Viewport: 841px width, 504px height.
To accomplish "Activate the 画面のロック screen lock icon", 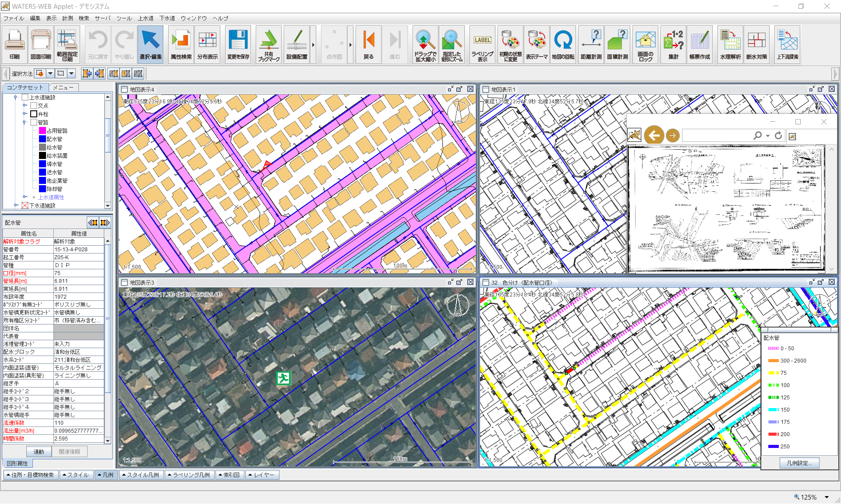I will (x=645, y=44).
